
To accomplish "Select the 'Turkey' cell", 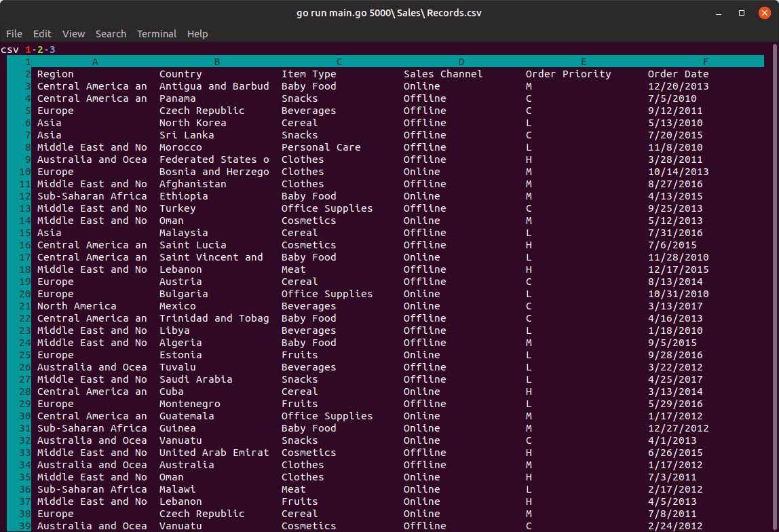I will [177, 208].
